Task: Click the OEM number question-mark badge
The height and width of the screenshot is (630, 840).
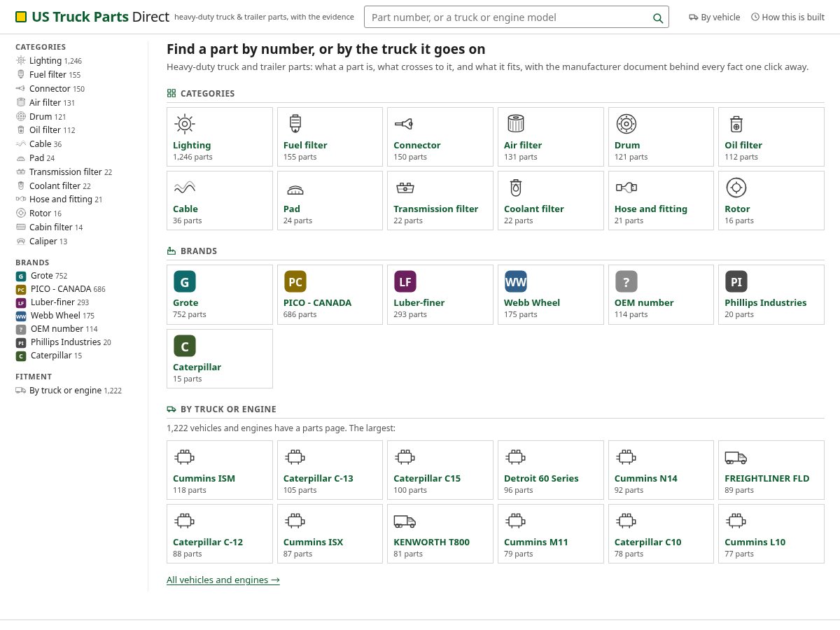Action: point(626,281)
